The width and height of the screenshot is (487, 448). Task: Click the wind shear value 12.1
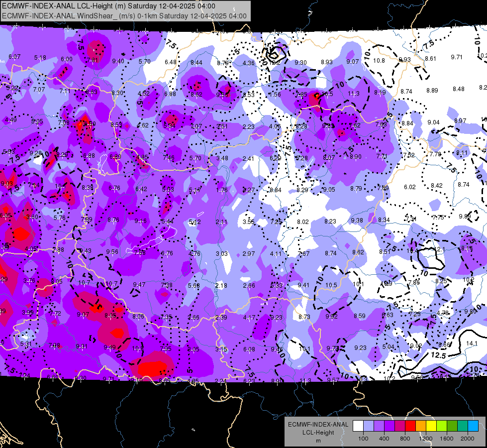click(439, 249)
